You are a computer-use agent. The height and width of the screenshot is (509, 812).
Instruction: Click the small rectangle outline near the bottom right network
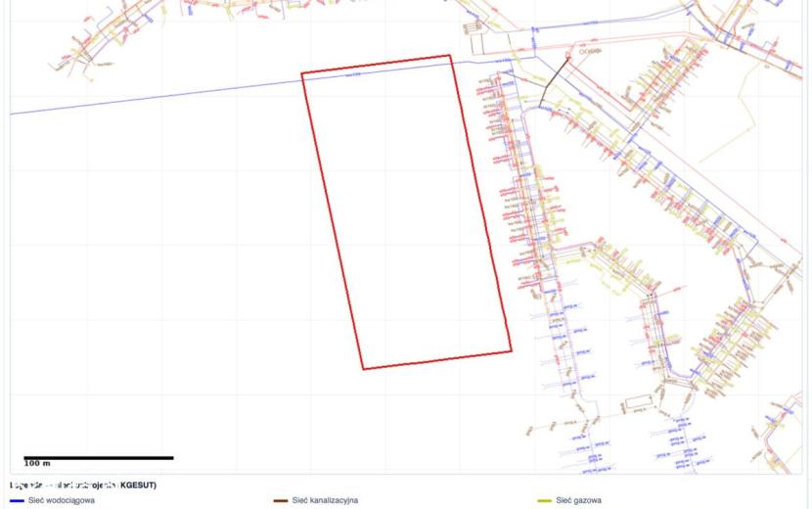point(639,401)
